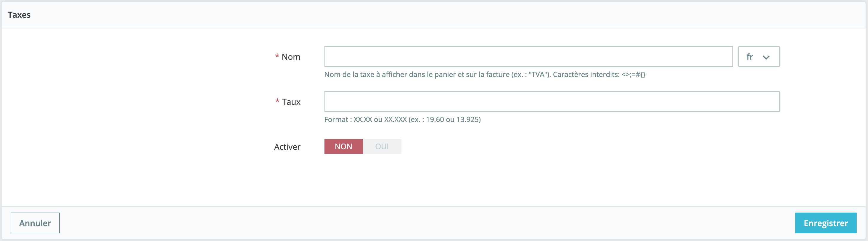This screenshot has width=868, height=241.
Task: Click the Nom field label
Action: pyautogui.click(x=291, y=57)
